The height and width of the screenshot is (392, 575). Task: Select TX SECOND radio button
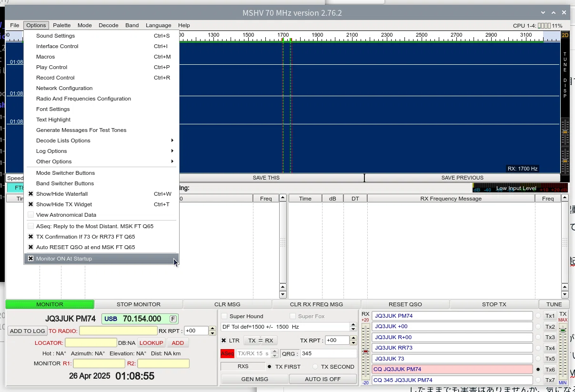point(315,367)
